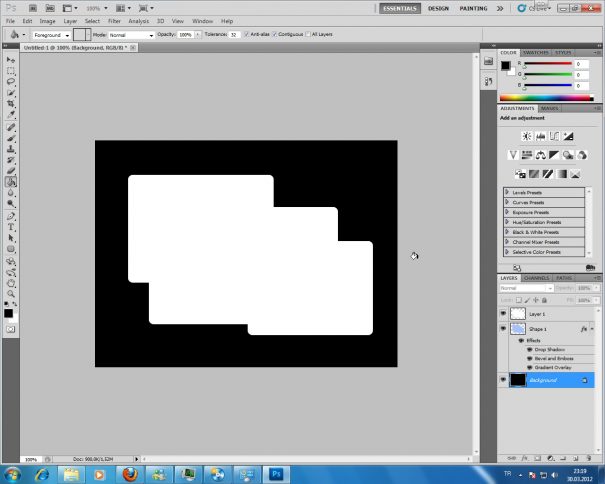Viewport: 605px width, 484px height.
Task: Select the Brush tool
Action: (x=11, y=138)
